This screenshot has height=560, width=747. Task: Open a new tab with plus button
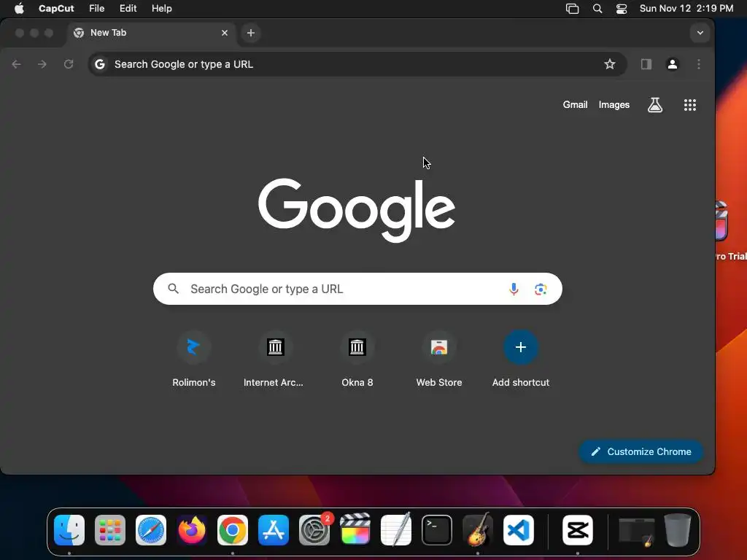click(x=251, y=33)
